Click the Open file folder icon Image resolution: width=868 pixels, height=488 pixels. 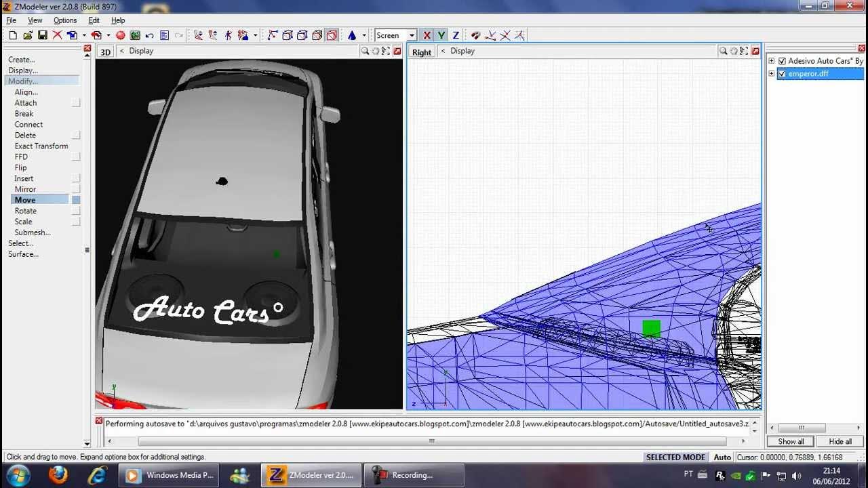point(28,35)
